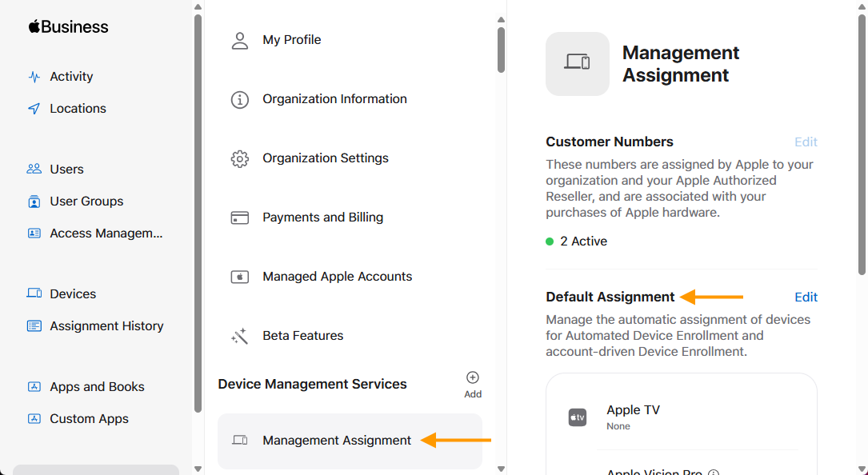Click the Management Assignment row device icon
The image size is (868, 475).
240,440
